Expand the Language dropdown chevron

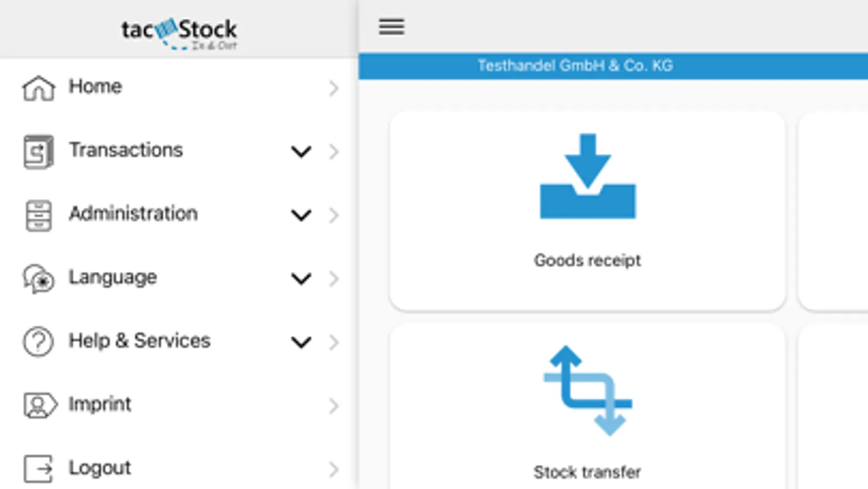pos(301,279)
